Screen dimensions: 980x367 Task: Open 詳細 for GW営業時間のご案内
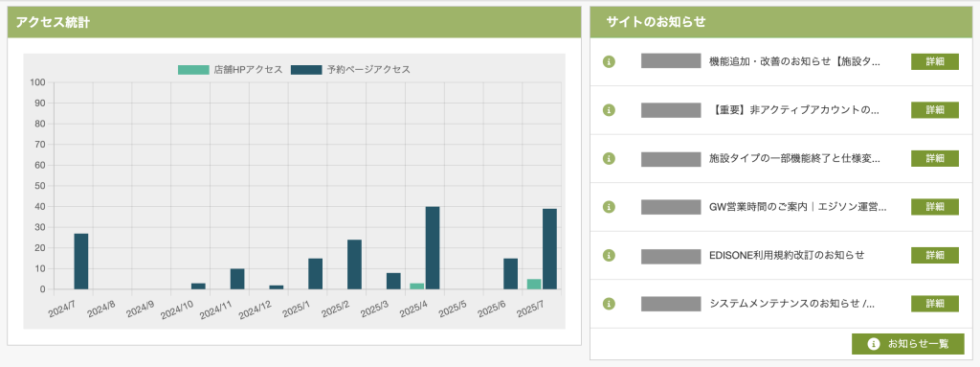pyautogui.click(x=934, y=207)
